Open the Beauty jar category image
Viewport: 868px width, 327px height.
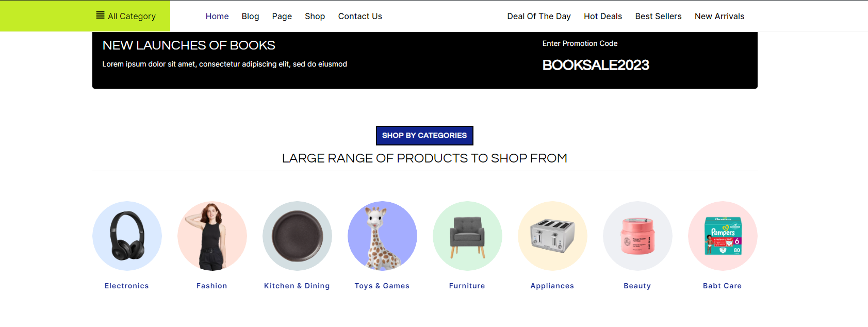point(637,236)
